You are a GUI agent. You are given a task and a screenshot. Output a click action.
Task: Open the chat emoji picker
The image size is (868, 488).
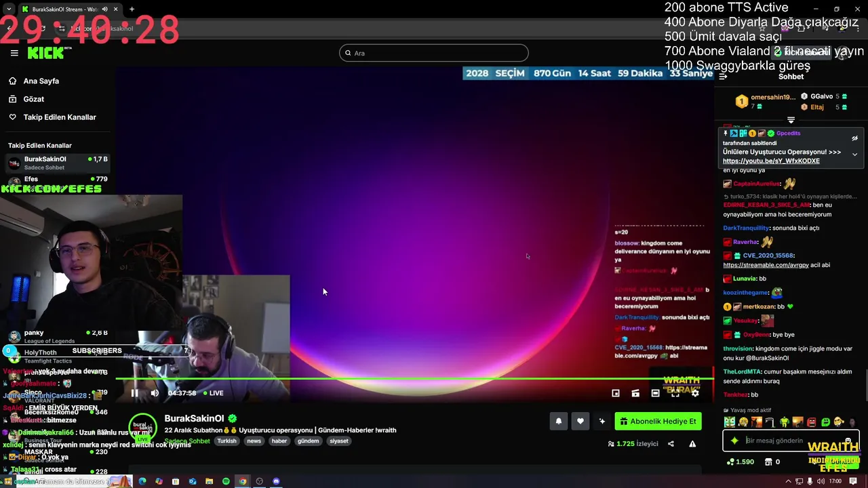tap(848, 441)
